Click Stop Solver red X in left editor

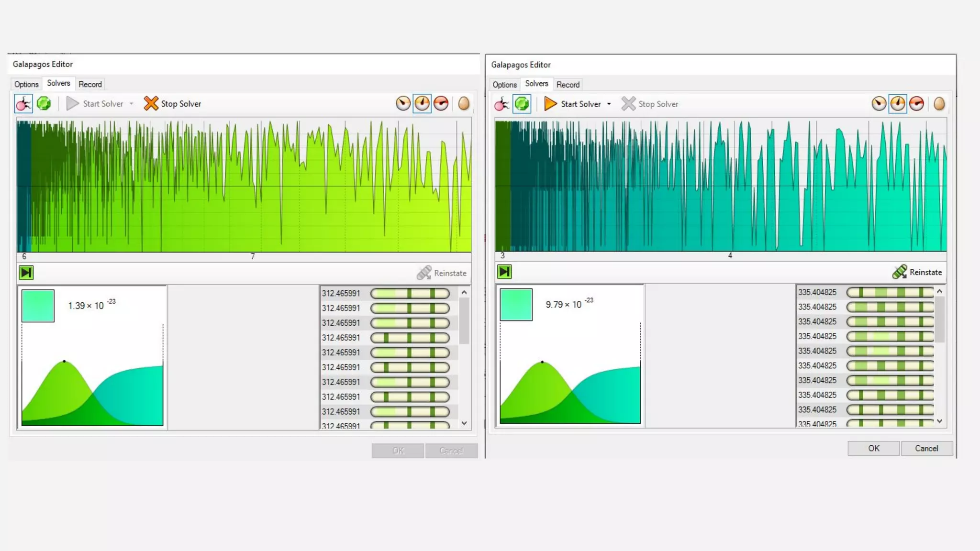tap(151, 103)
